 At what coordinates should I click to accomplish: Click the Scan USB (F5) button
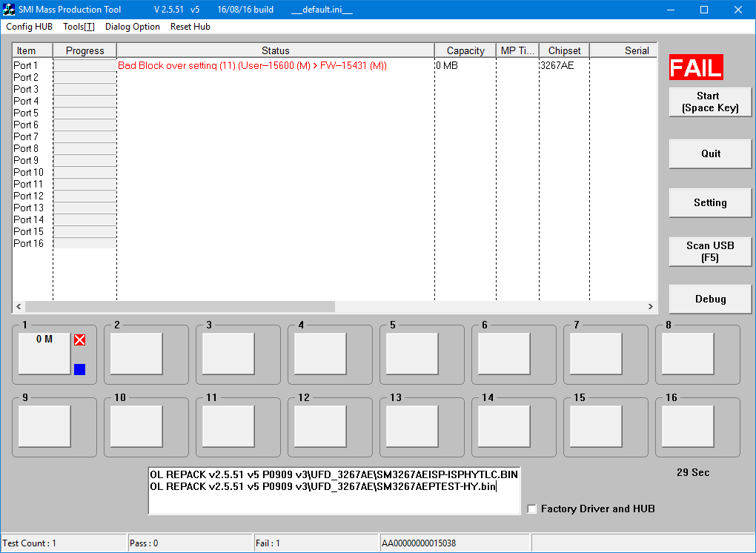point(710,251)
